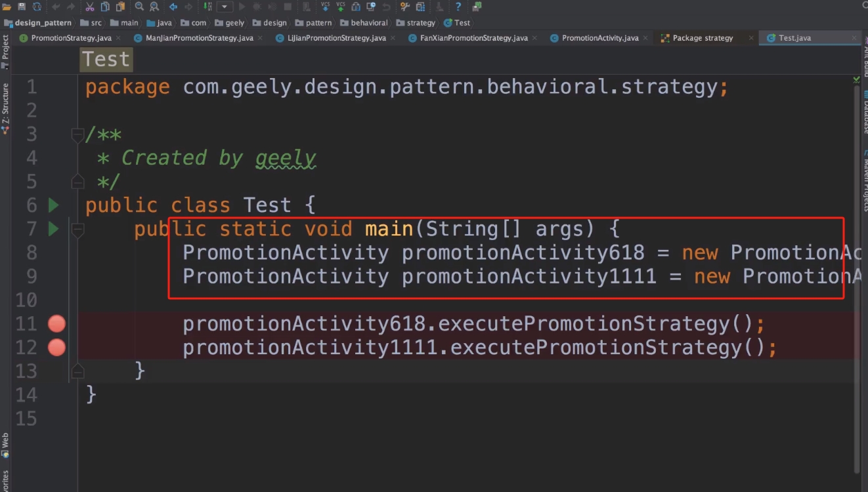Viewport: 868px width, 492px height.
Task: Switch to PromotionActivity.java tab
Action: point(600,38)
